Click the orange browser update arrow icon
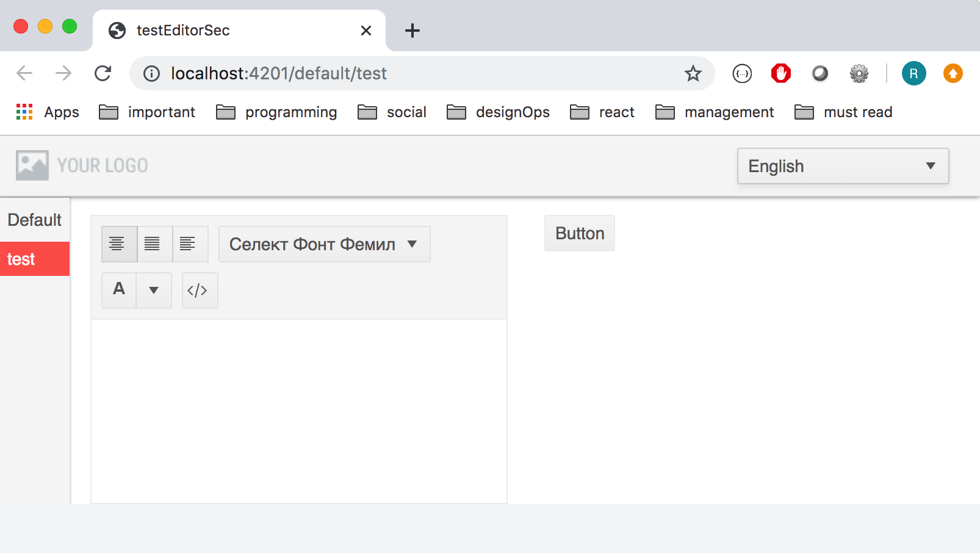This screenshot has width=980, height=553. click(953, 73)
